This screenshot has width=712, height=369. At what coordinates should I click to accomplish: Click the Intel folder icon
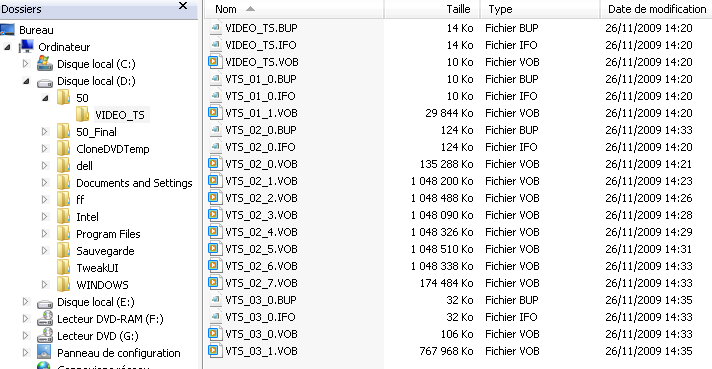[x=64, y=216]
